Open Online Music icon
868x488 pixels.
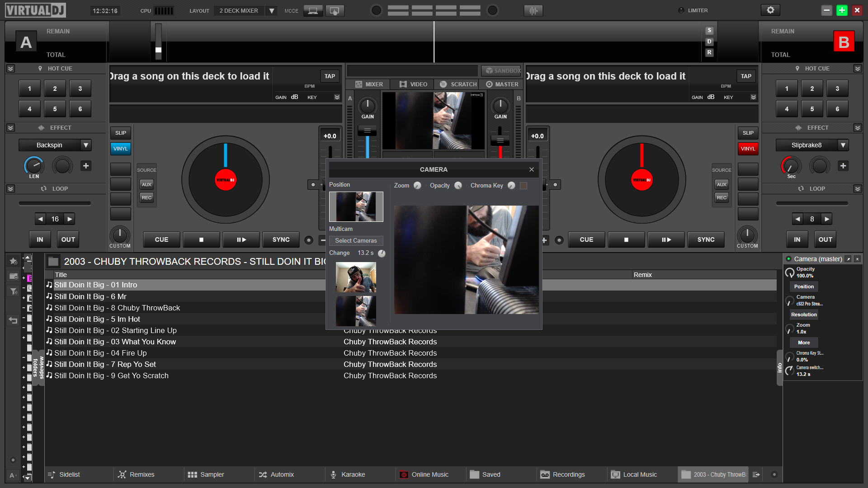tap(404, 474)
